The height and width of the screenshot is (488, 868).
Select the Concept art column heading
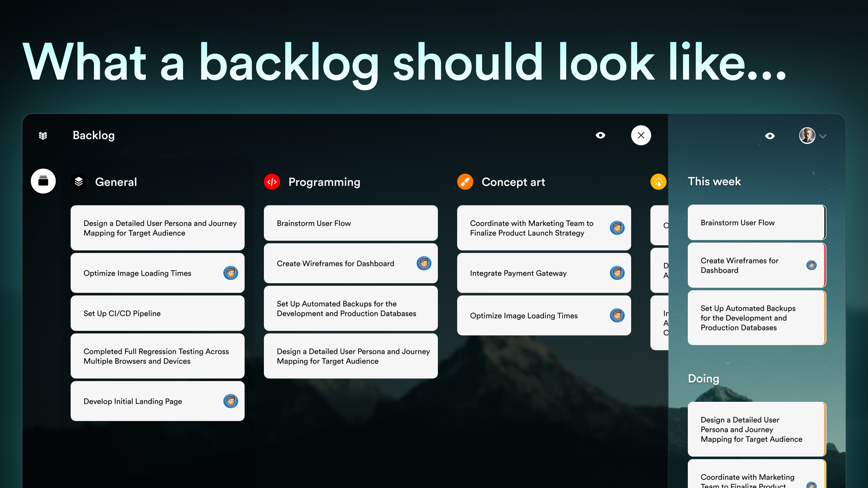tap(513, 182)
